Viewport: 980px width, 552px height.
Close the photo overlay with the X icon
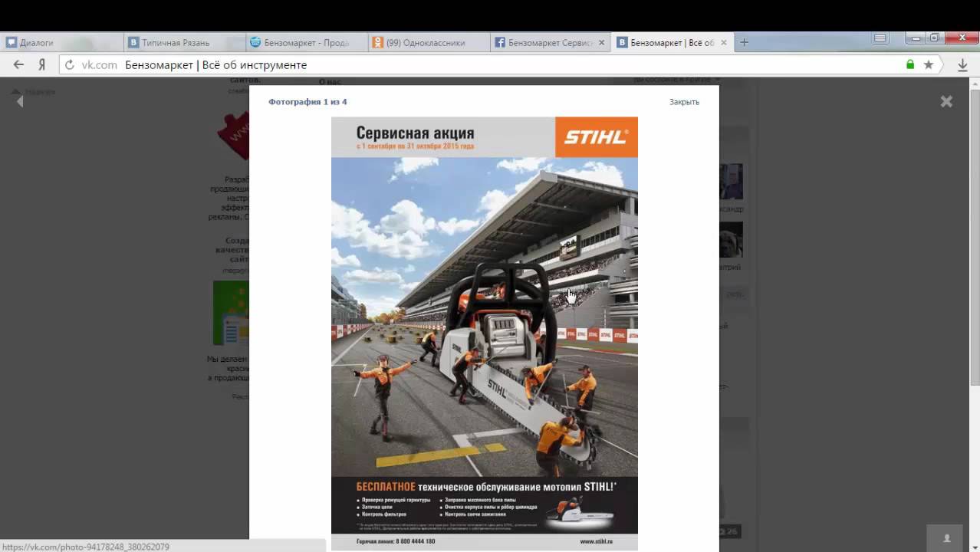point(946,101)
